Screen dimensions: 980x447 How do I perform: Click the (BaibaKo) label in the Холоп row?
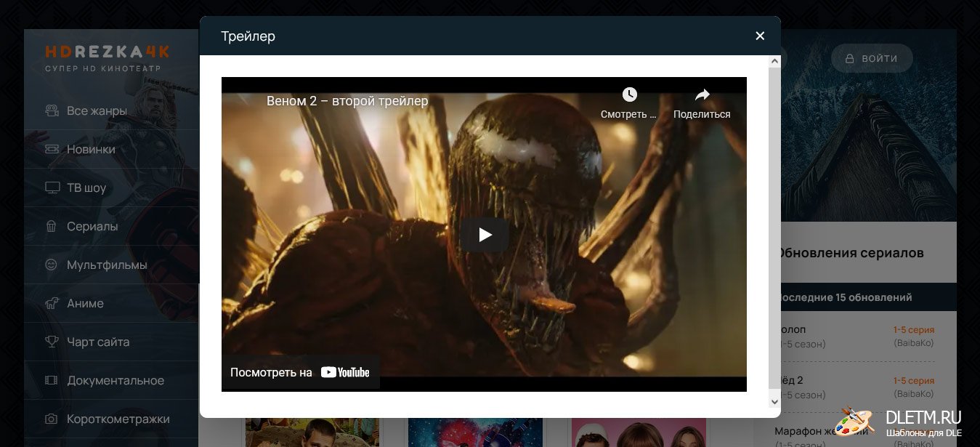tap(913, 342)
